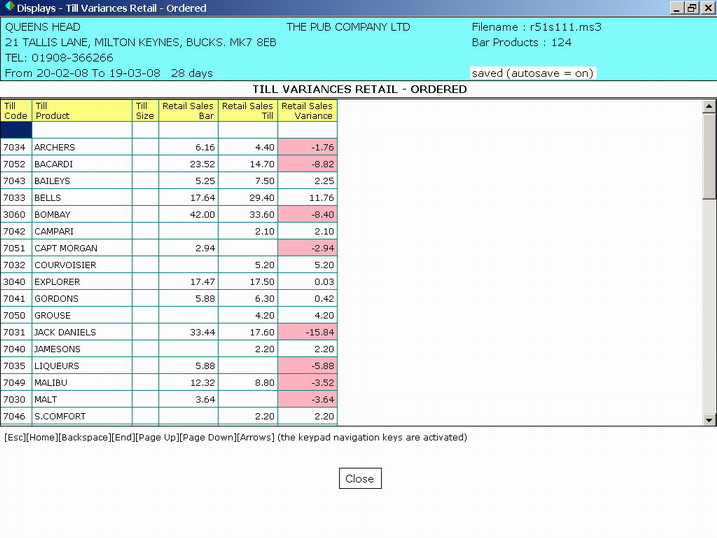
Task: Select the BACARDI product name cell
Action: pyautogui.click(x=81, y=165)
